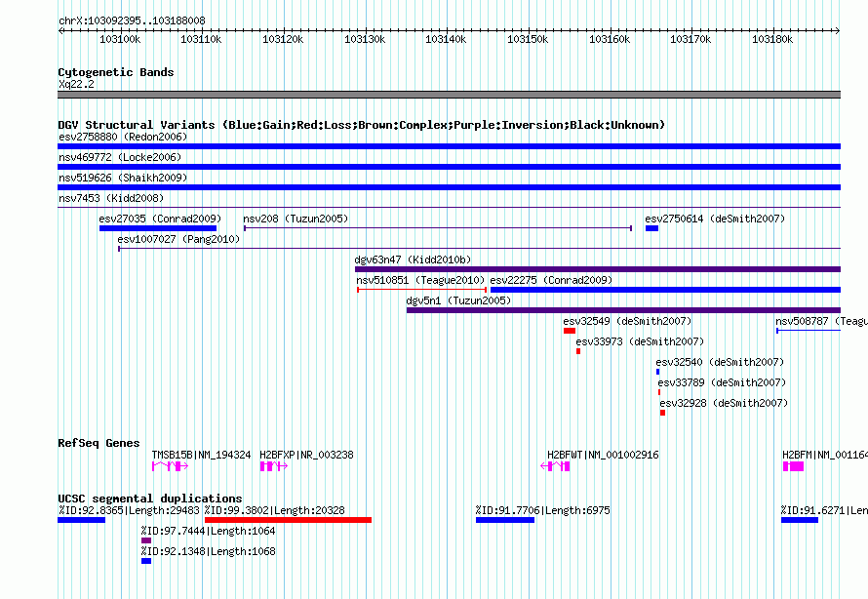
Task: Click the esv32549 (deSmith2007) label text
Action: 627,321
